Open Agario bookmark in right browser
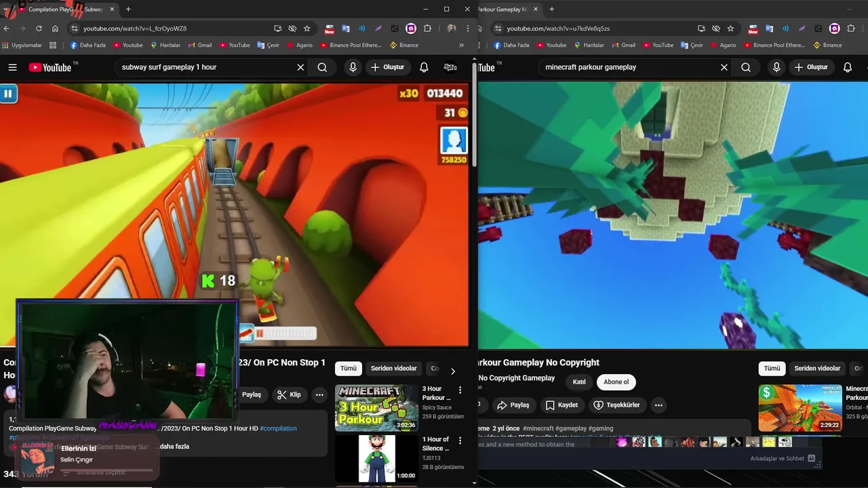Screen dimensions: 868x488 click(722, 45)
